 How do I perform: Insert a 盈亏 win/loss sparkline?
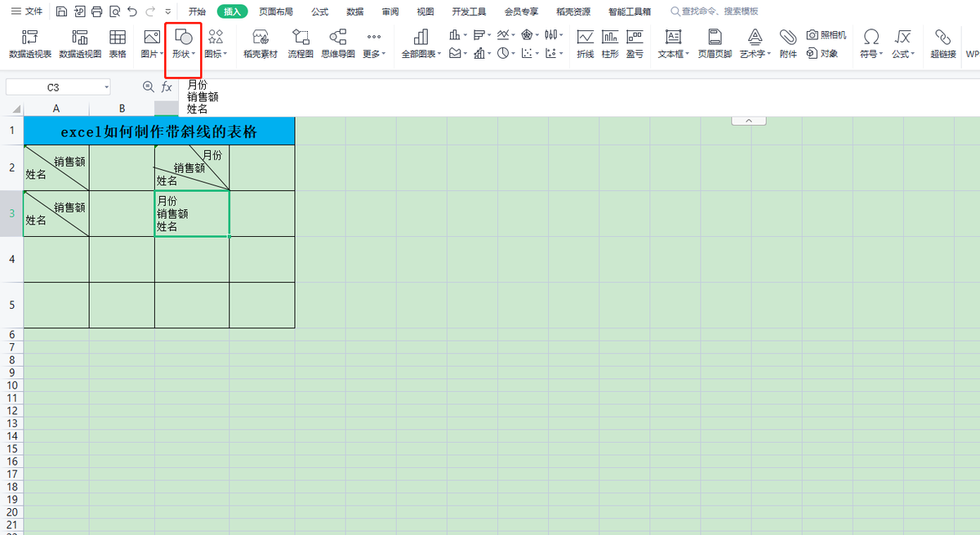(x=635, y=44)
